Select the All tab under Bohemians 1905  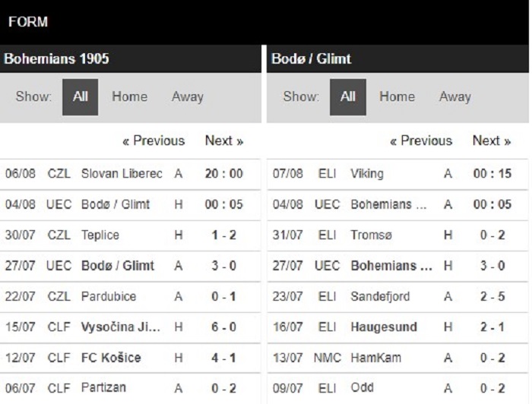(x=80, y=97)
